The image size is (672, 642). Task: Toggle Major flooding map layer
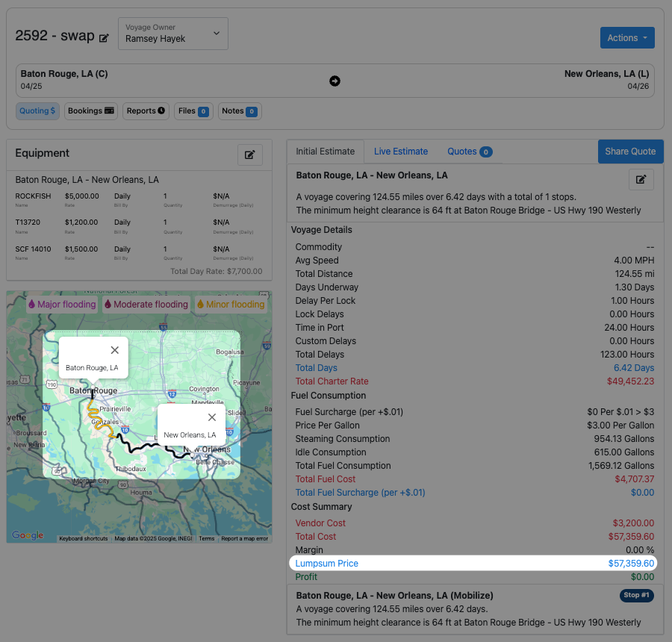pos(62,305)
